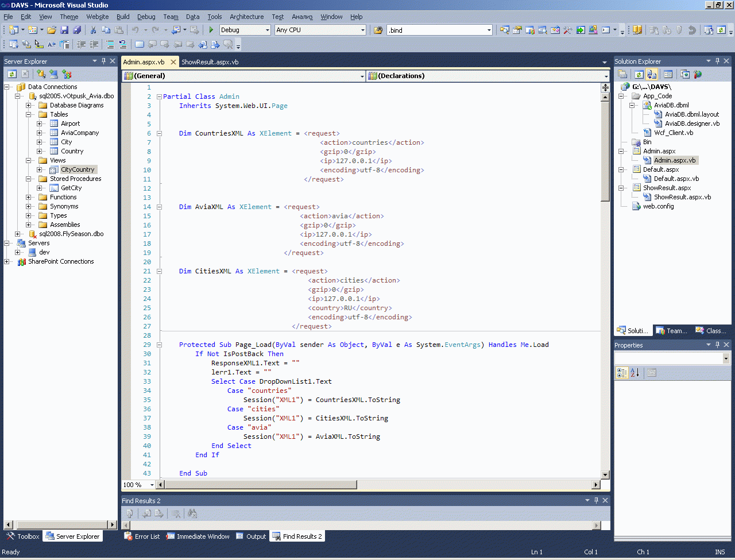Click the Cut scissors icon

coord(93,30)
